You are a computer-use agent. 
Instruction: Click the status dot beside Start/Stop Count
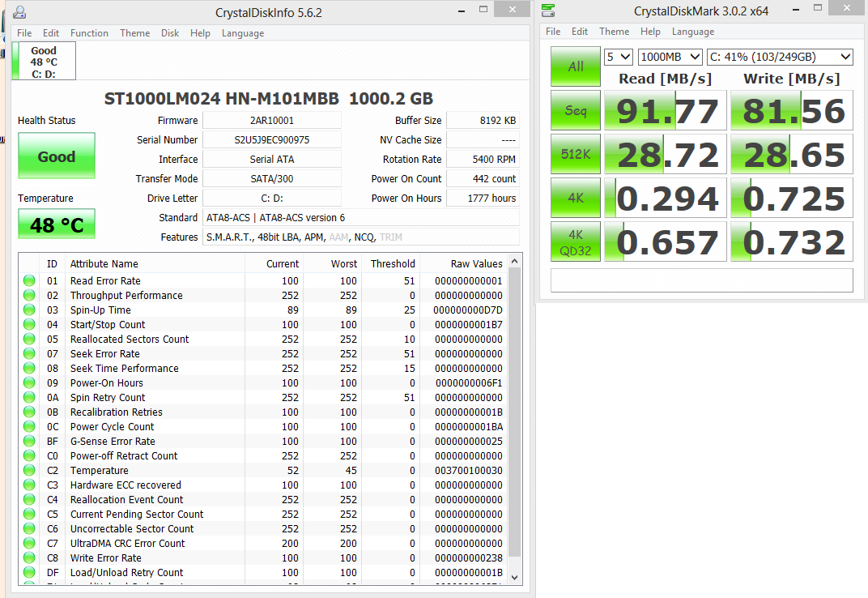coord(29,325)
